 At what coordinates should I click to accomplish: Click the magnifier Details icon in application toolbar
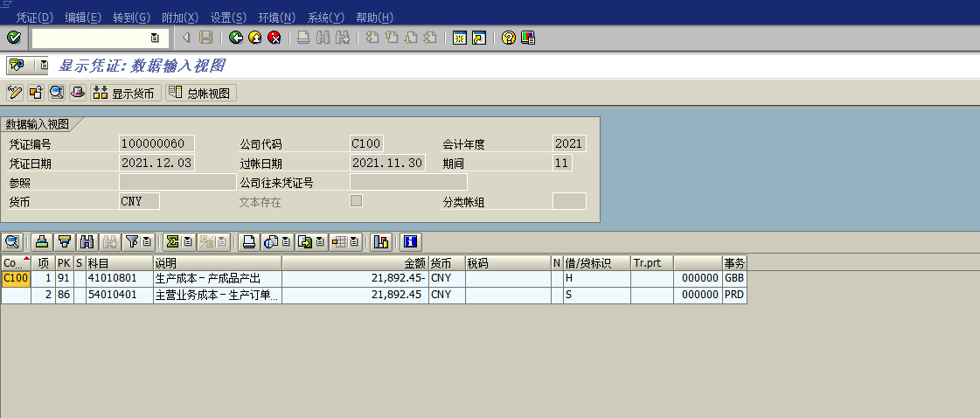tap(57, 93)
